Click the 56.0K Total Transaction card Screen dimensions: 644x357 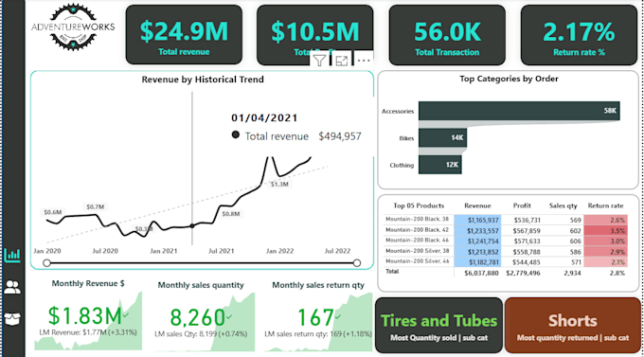coord(447,35)
